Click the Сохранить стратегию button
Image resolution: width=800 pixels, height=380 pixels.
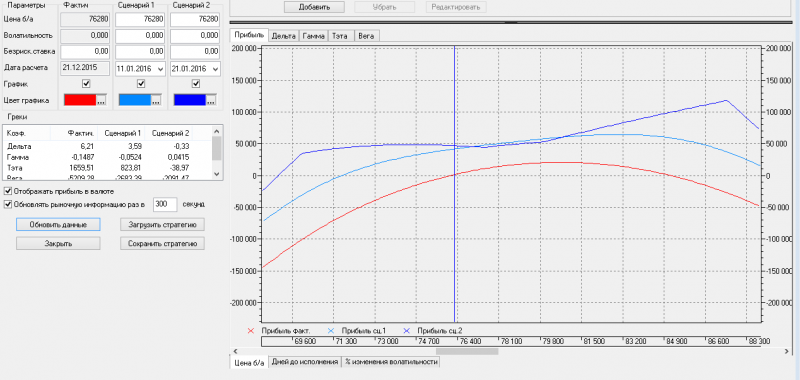click(x=163, y=243)
